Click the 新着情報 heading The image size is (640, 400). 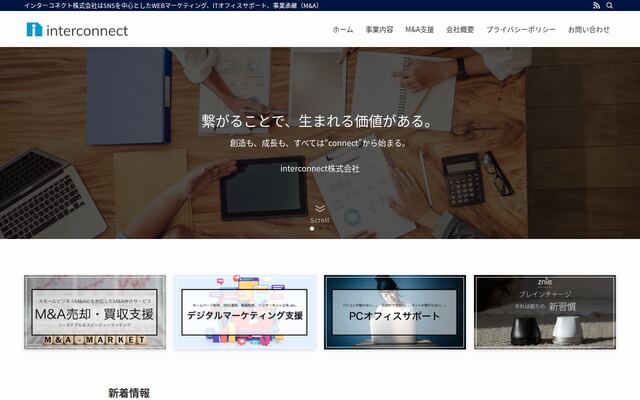pos(129,393)
